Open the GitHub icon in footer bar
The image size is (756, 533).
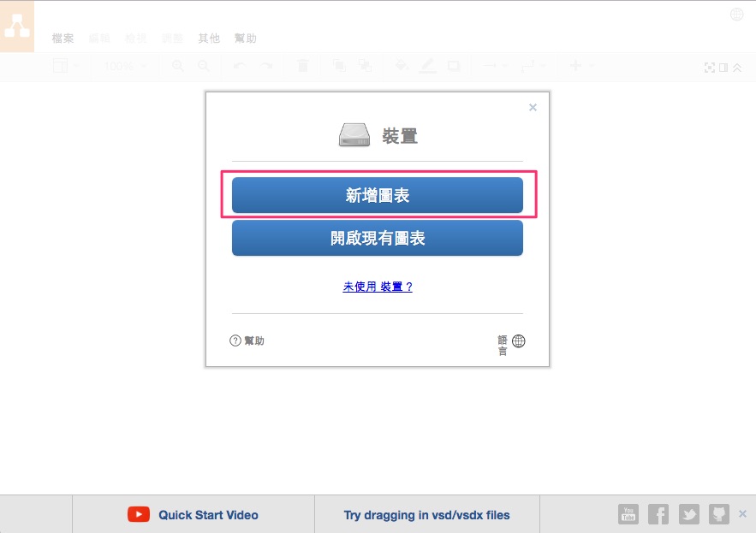[718, 514]
